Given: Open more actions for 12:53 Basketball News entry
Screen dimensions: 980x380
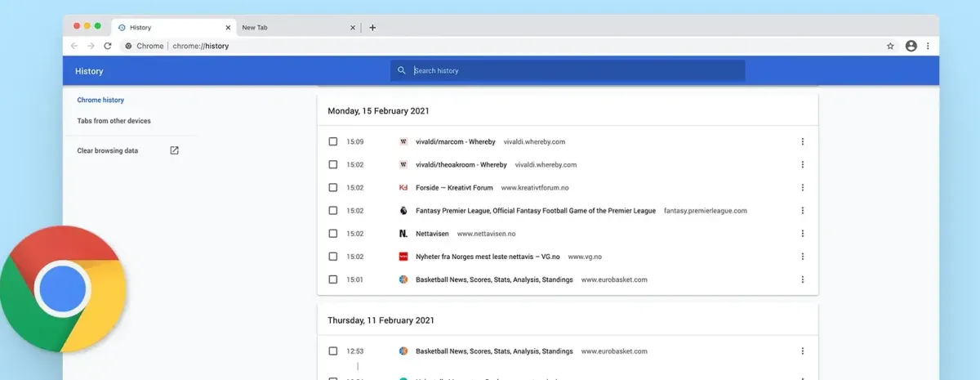Looking at the screenshot, I should point(802,351).
